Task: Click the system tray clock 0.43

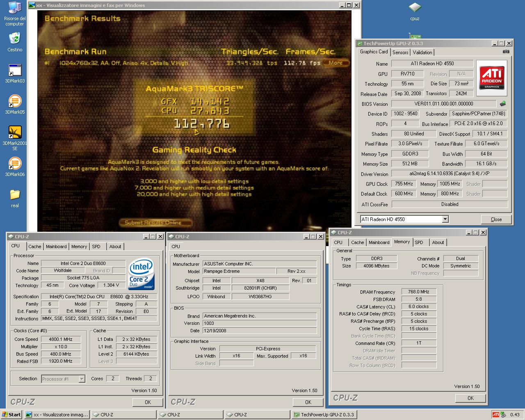Action: (x=515, y=415)
